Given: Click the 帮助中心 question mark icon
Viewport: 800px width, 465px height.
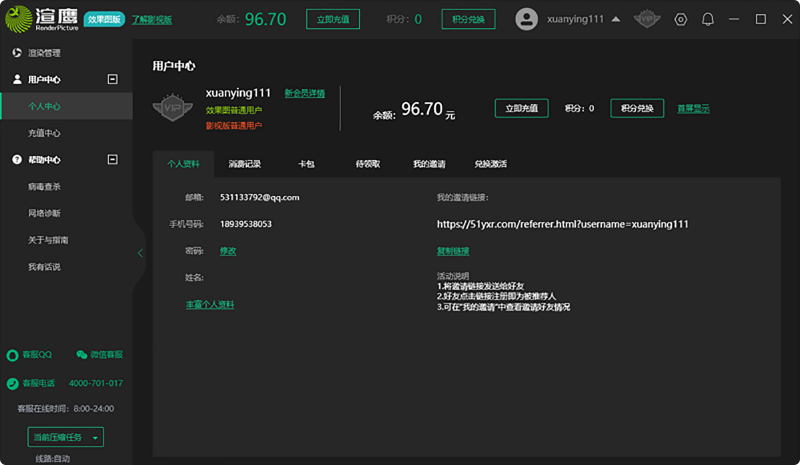Looking at the screenshot, I should pos(17,160).
